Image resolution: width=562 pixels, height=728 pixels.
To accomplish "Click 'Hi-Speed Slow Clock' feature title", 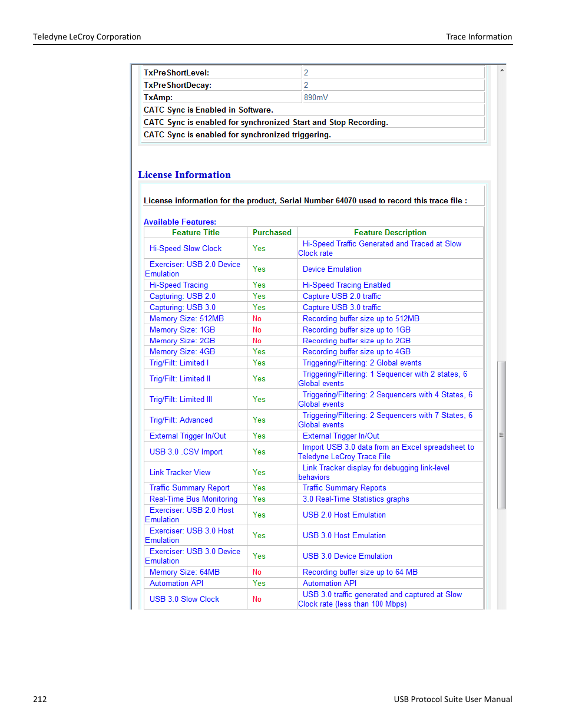I will (186, 249).
